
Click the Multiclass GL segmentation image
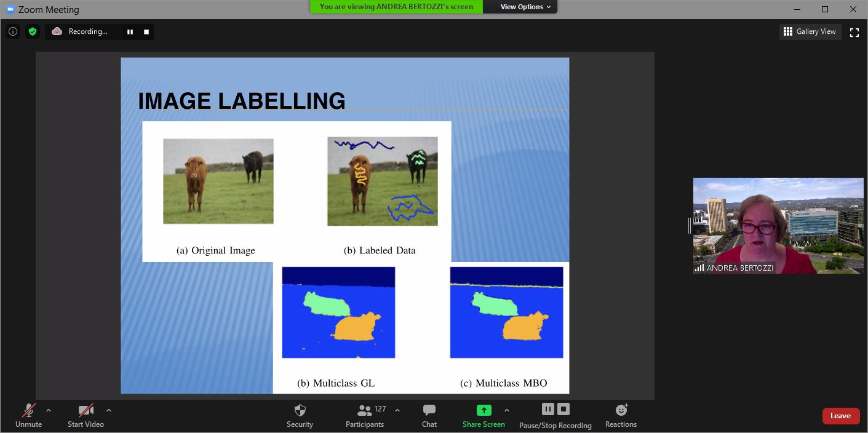pyautogui.click(x=338, y=312)
